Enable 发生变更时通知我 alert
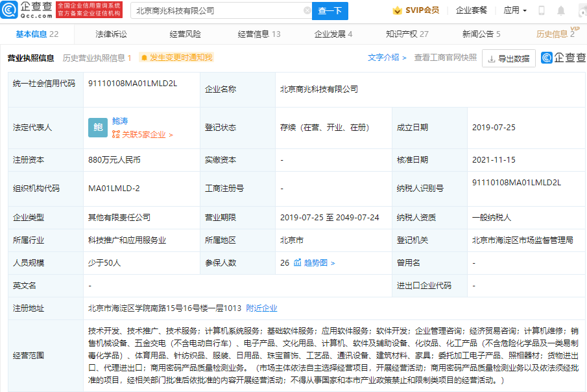Screen dimensions: 587x392 (176, 58)
